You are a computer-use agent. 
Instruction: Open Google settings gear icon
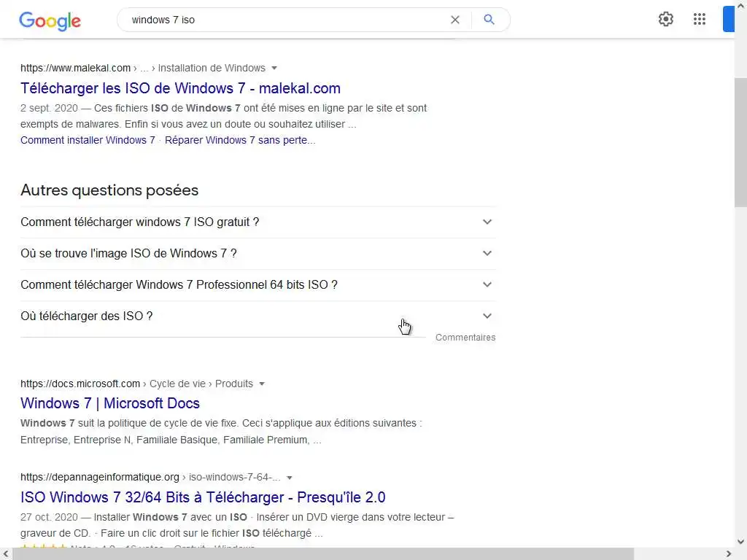tap(665, 19)
